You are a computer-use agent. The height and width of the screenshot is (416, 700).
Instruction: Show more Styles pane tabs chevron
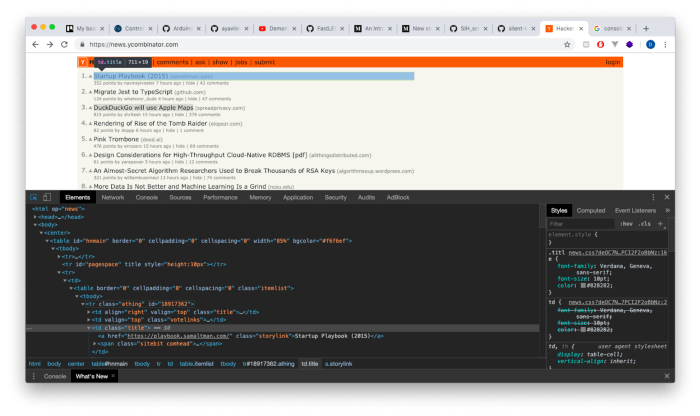point(667,210)
